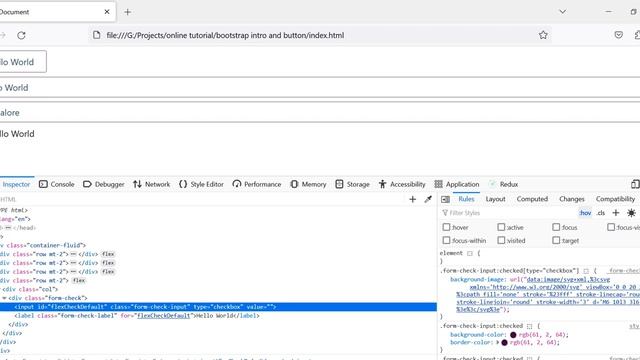
Task: Click the page file icon in the address bar
Action: pos(96,35)
